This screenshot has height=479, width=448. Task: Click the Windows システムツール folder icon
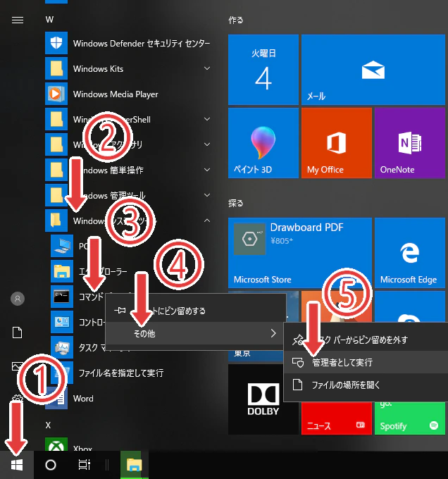point(56,220)
